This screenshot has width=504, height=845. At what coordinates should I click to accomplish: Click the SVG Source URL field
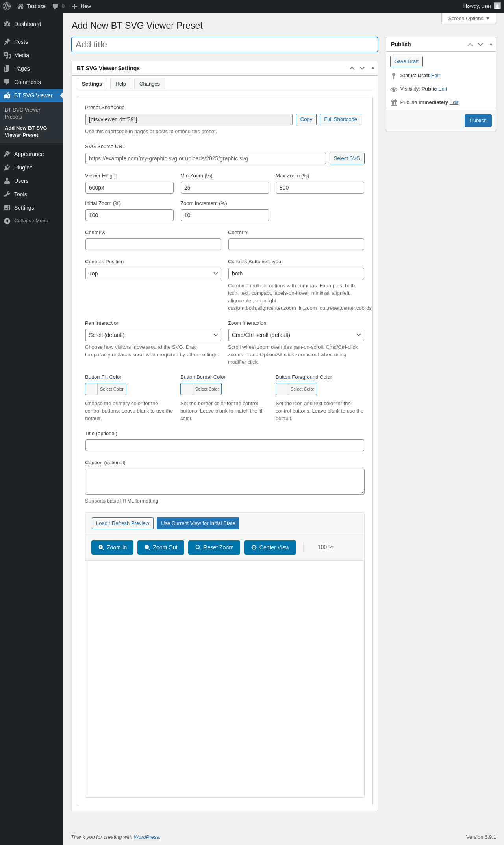coord(206,158)
